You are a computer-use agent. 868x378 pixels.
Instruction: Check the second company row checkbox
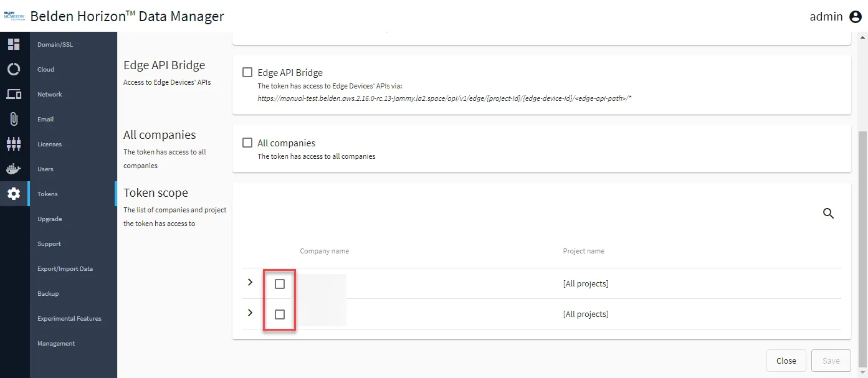coord(280,314)
